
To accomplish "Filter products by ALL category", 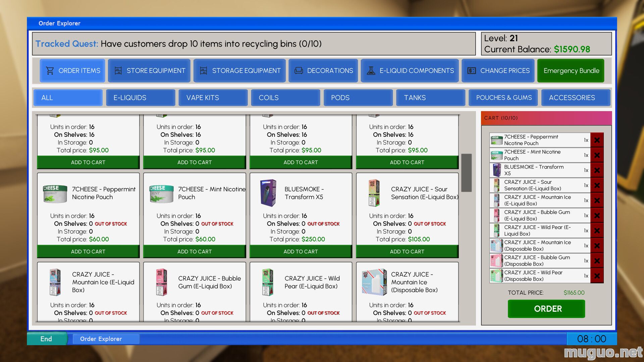I will [x=68, y=98].
